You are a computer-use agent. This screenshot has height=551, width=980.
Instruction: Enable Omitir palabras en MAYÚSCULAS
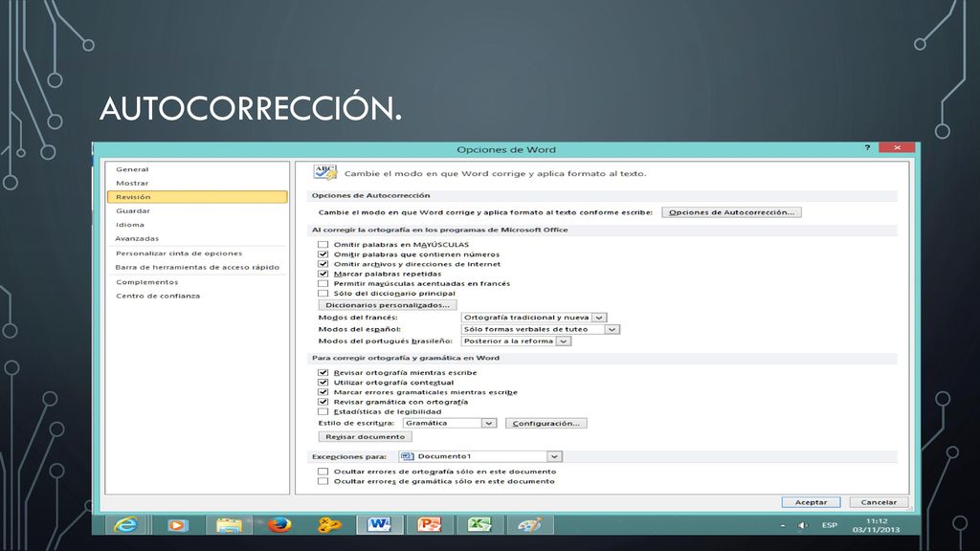click(x=323, y=244)
